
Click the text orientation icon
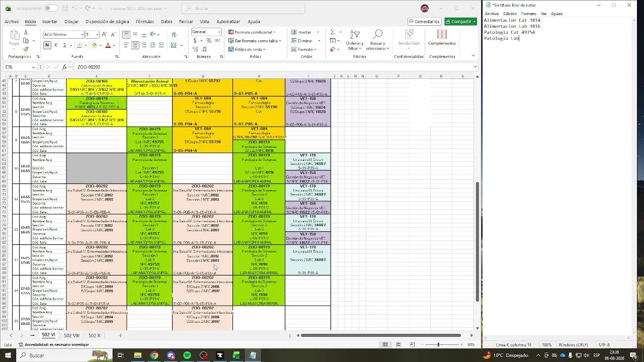coord(153,34)
